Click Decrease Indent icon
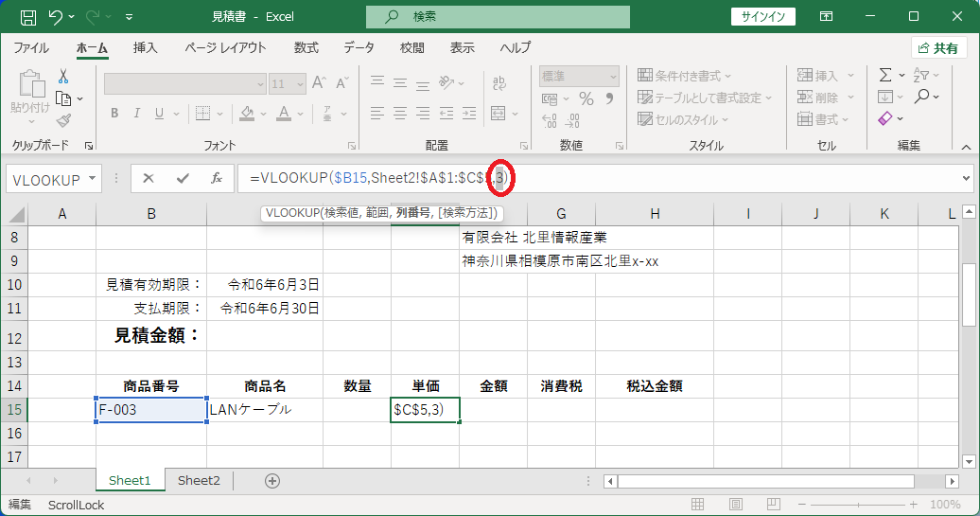The image size is (980, 516). click(x=446, y=114)
